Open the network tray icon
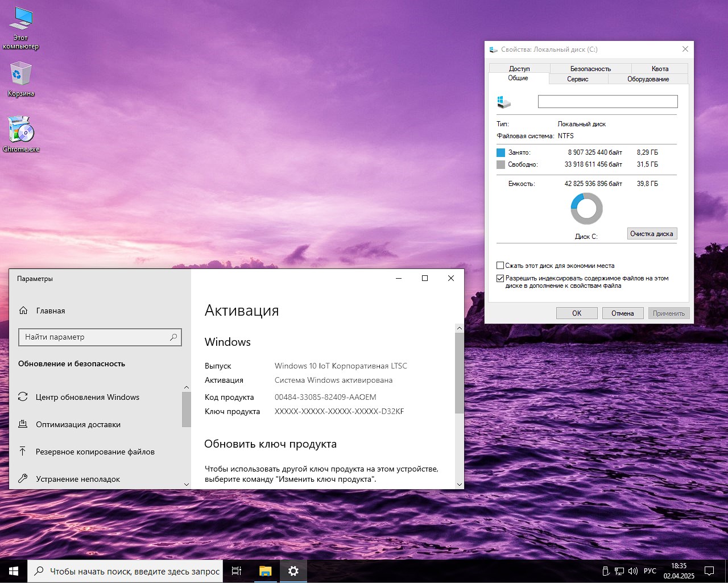Viewport: 728px width, 583px height. [619, 571]
